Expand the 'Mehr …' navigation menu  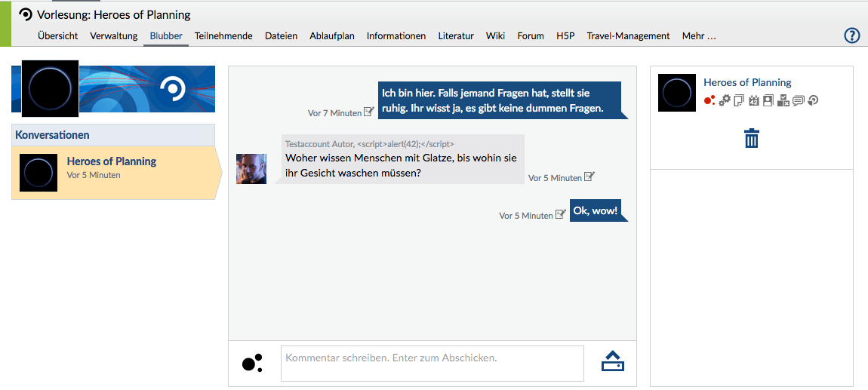click(x=699, y=36)
